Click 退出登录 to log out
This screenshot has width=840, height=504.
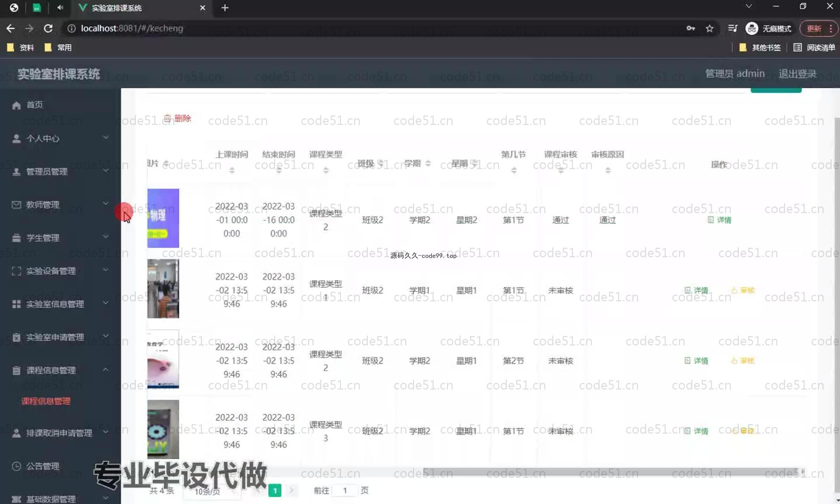point(797,73)
